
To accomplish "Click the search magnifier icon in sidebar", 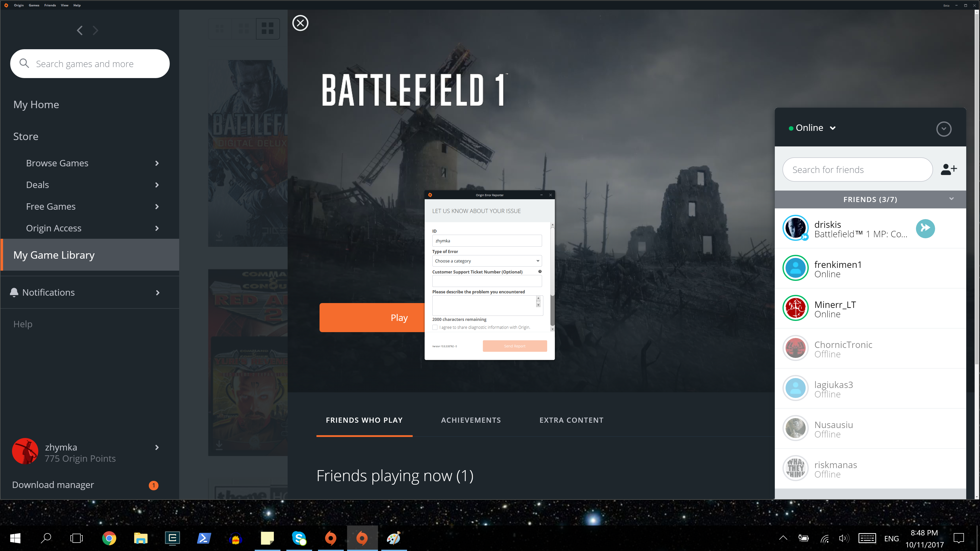I will pyautogui.click(x=24, y=64).
